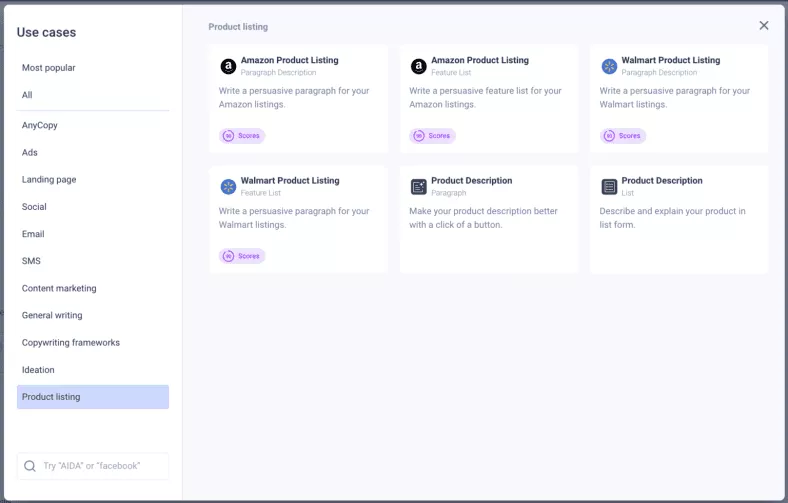Viewport: 788px width, 503px height.
Task: Open the Social category
Action: (93, 207)
